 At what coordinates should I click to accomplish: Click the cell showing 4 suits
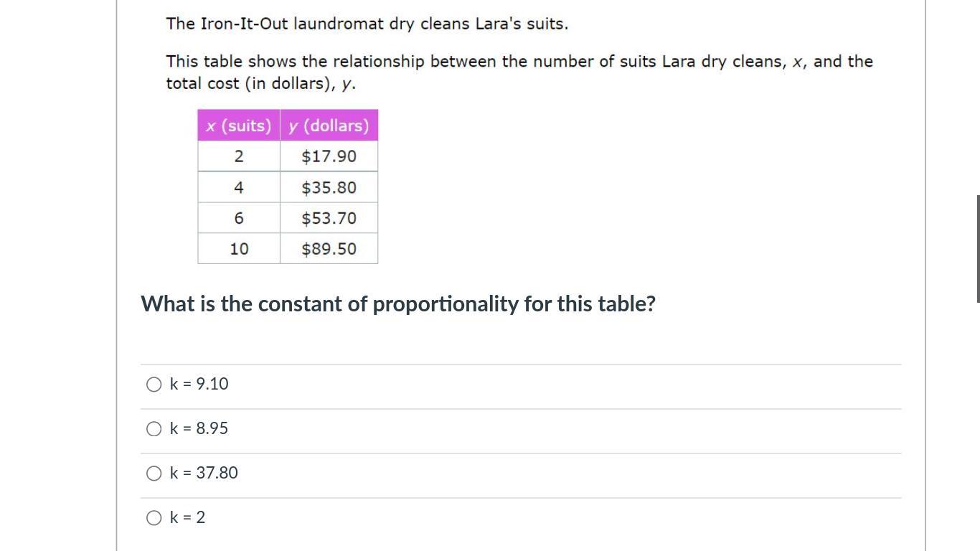pyautogui.click(x=239, y=187)
